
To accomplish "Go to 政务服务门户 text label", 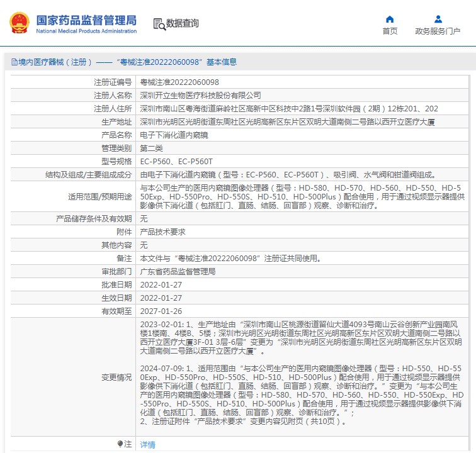I will [x=438, y=31].
